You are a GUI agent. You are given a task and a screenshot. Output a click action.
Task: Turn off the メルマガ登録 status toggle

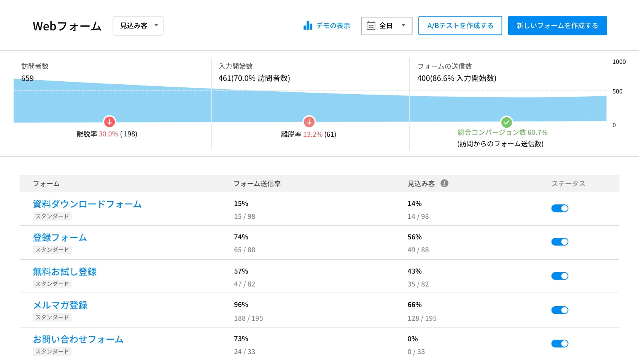(x=560, y=310)
